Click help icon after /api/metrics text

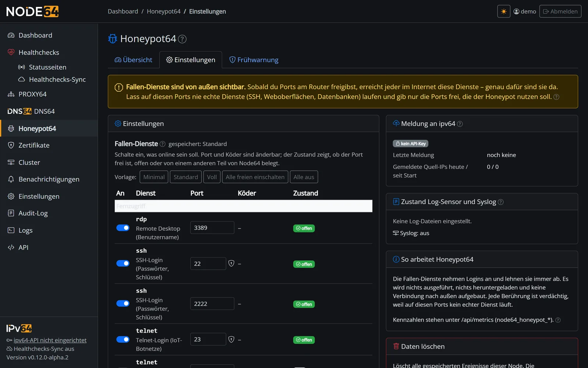click(558, 320)
